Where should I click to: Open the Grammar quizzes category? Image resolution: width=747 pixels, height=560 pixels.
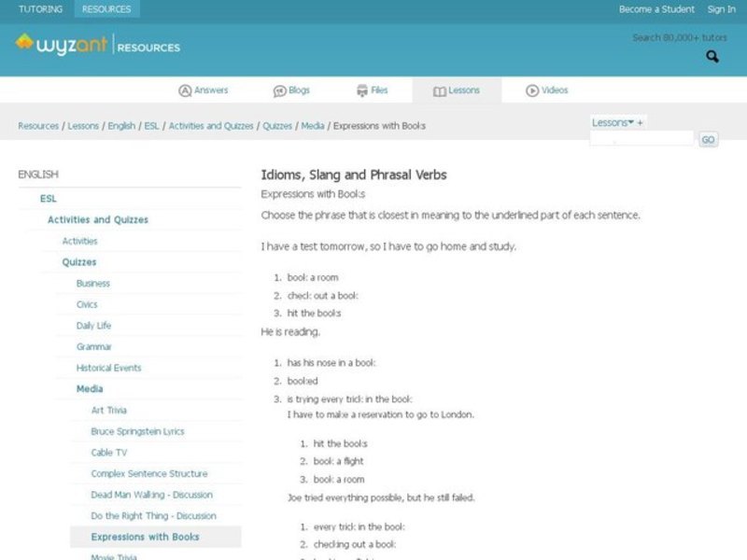point(94,347)
